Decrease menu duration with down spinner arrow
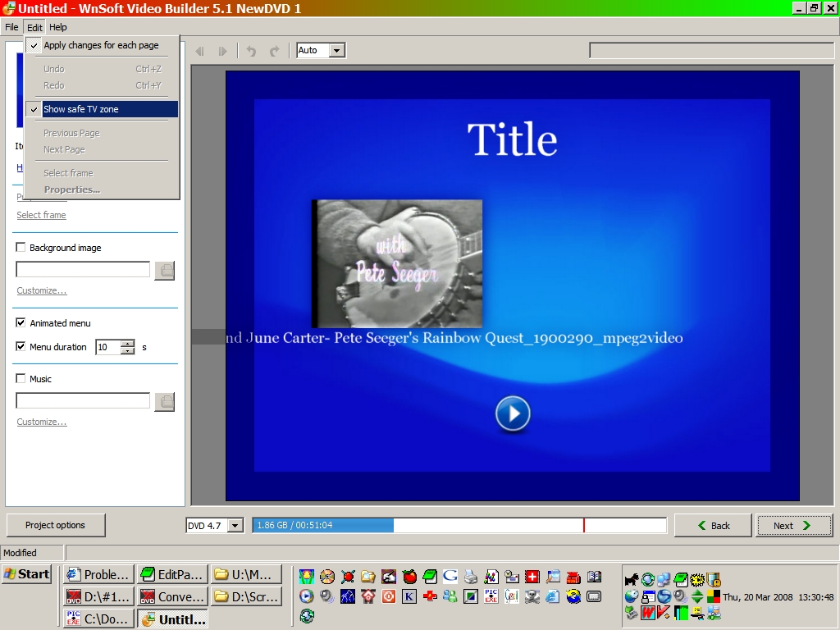840x630 pixels. pos(127,351)
